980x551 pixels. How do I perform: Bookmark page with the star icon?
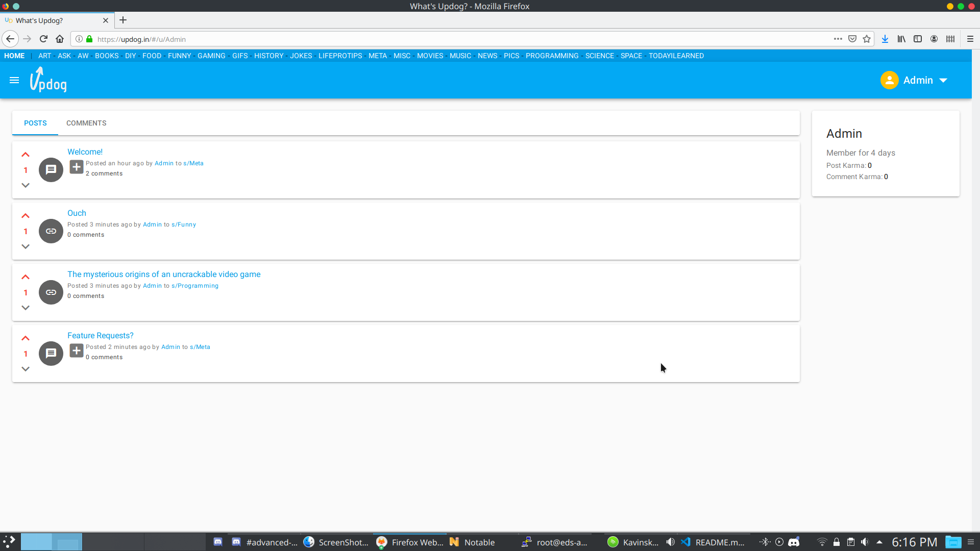tap(867, 39)
